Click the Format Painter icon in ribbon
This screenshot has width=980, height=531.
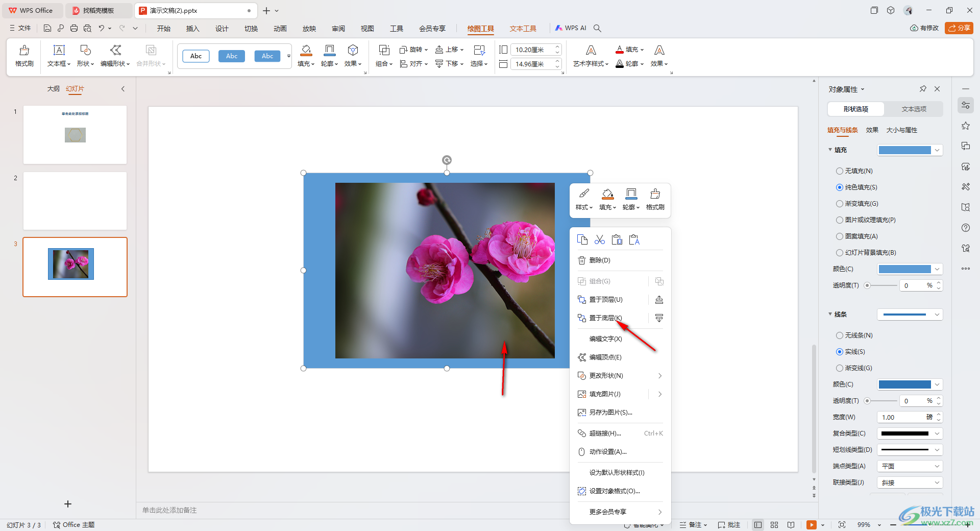[24, 56]
